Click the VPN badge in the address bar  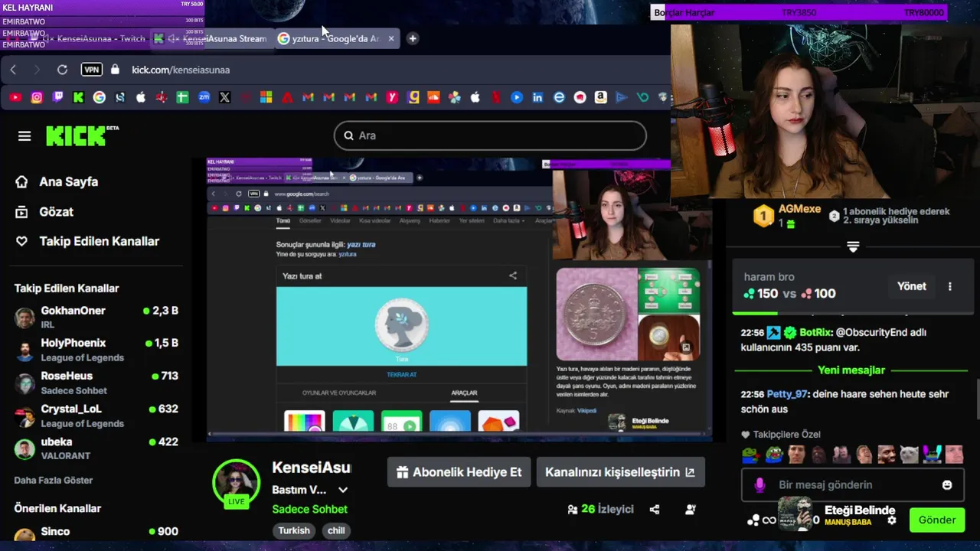pyautogui.click(x=91, y=70)
